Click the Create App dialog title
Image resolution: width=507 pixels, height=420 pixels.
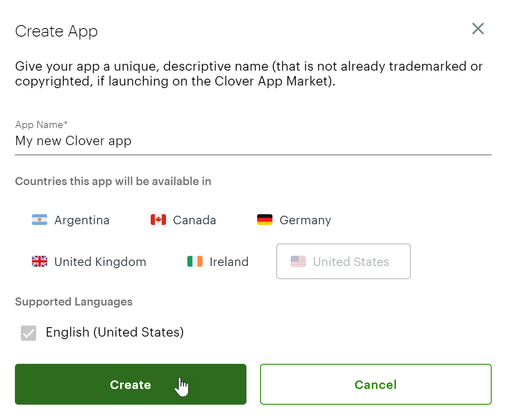pyautogui.click(x=56, y=31)
